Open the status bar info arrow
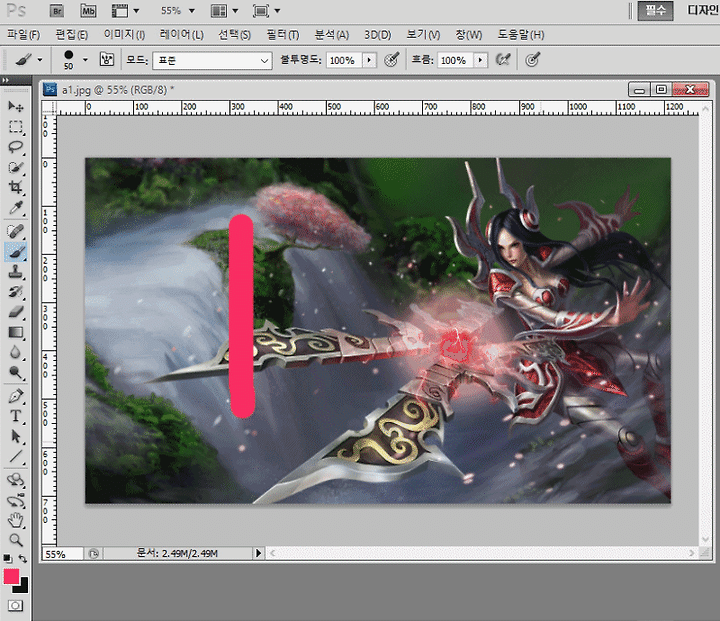The image size is (720, 621). [259, 553]
